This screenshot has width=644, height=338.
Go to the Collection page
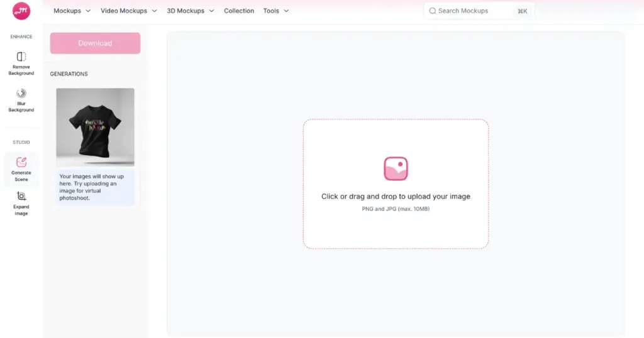tap(239, 11)
